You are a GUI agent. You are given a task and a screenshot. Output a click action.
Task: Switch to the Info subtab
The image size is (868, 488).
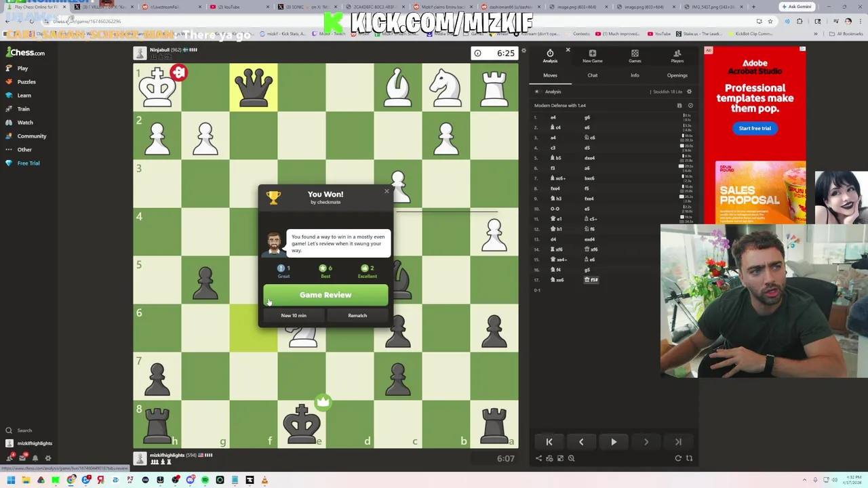coord(635,75)
